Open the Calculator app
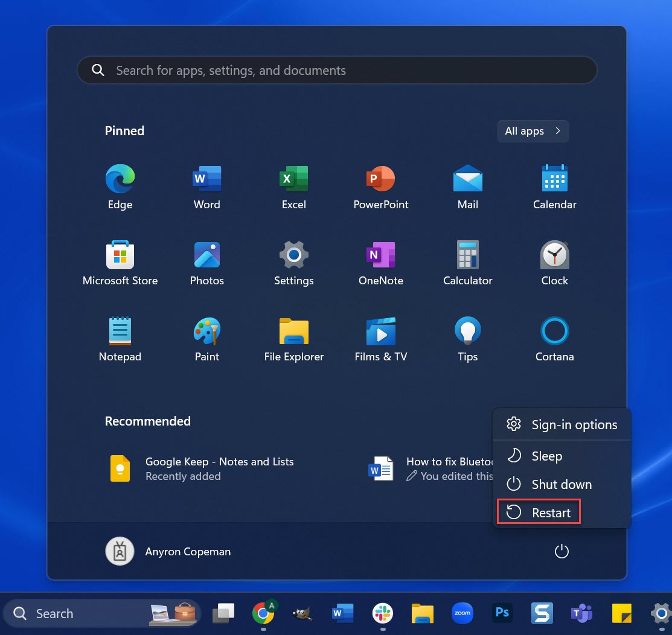The width and height of the screenshot is (672, 635). click(x=467, y=263)
